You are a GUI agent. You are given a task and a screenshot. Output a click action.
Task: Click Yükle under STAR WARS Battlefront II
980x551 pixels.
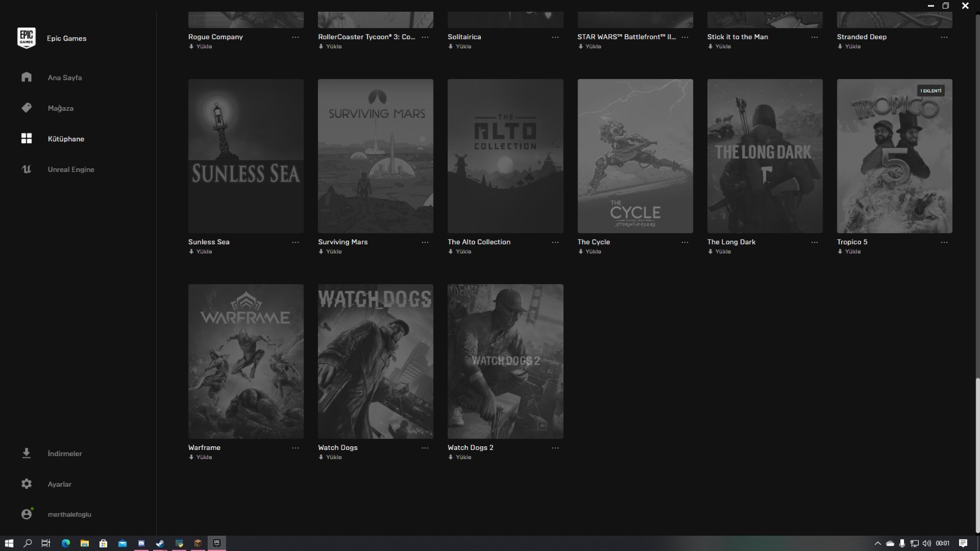pos(590,47)
